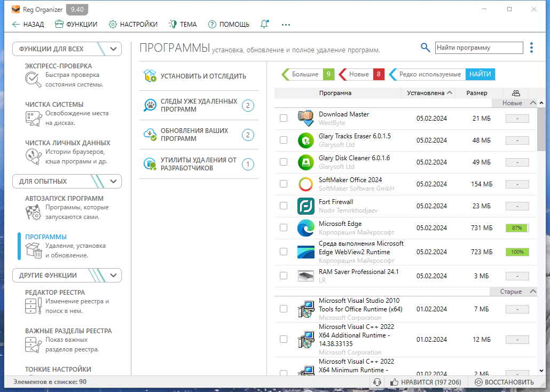Viewport: 550px width, 392px height.
Task: Click the support headset icon in status bar
Action: point(377,382)
